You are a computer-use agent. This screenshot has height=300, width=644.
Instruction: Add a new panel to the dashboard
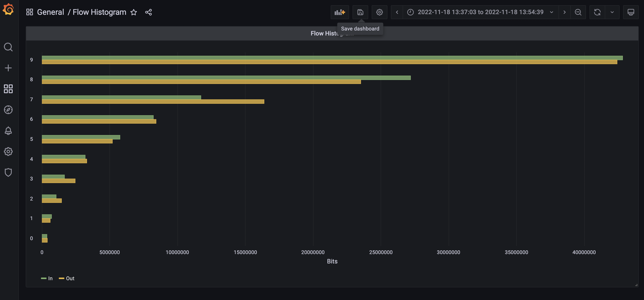[x=340, y=12]
